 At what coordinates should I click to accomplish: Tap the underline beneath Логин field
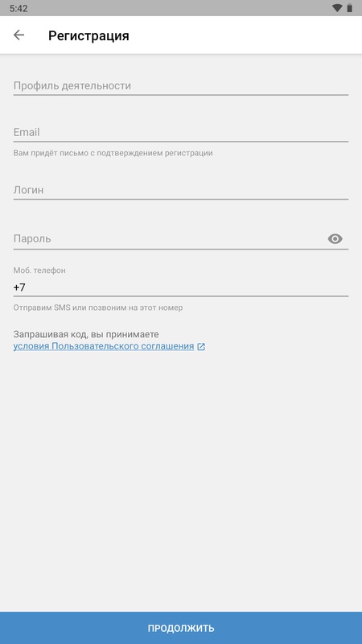pyautogui.click(x=181, y=199)
